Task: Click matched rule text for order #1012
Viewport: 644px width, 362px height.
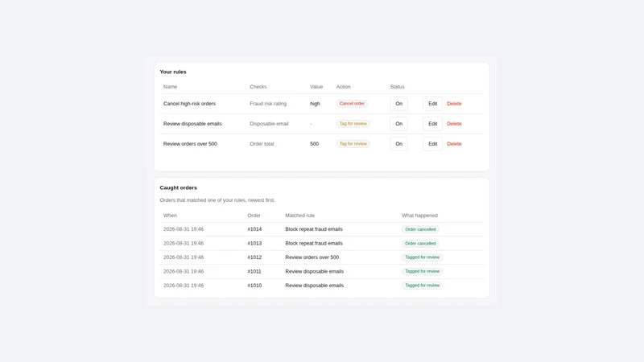Action: pos(312,257)
